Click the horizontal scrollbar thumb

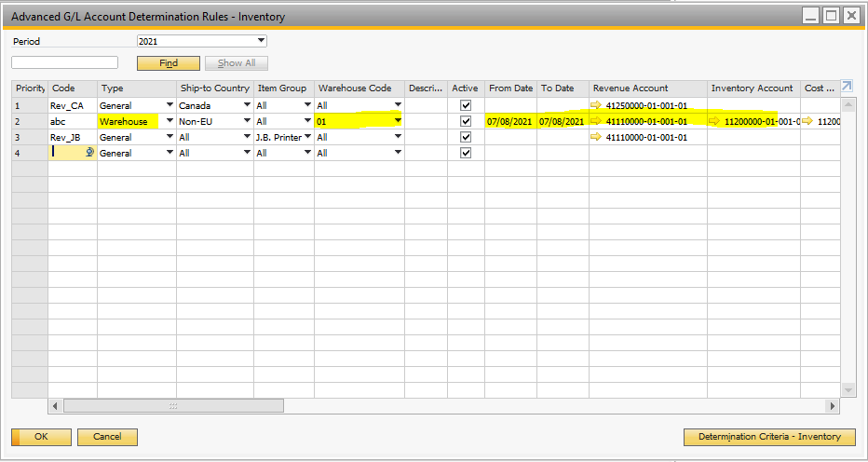pyautogui.click(x=173, y=406)
